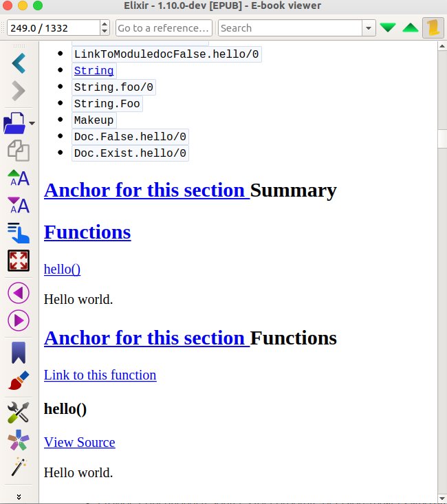Decrease font size with the smaller A icon
447x504 pixels.
pos(19,206)
